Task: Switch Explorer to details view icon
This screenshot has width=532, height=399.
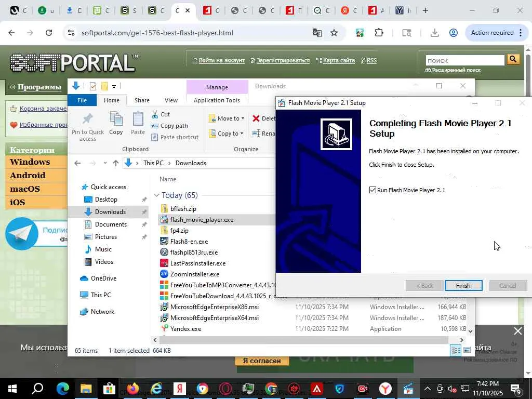Action: [456, 350]
